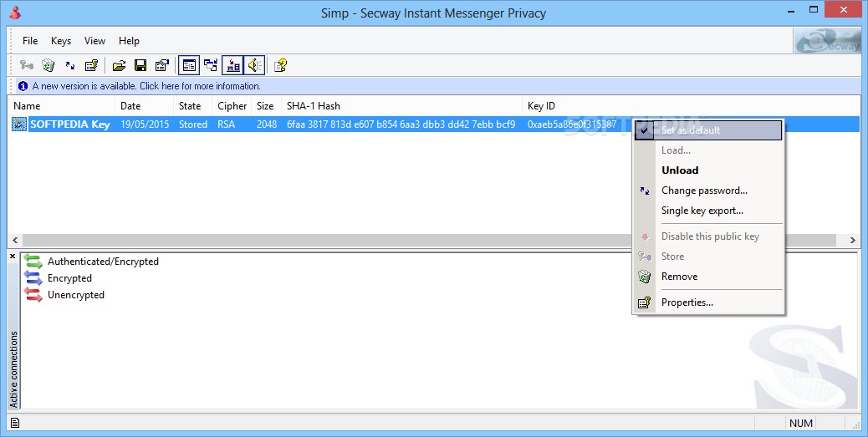Click the open folder toolbar icon
This screenshot has width=868, height=437.
[x=119, y=66]
